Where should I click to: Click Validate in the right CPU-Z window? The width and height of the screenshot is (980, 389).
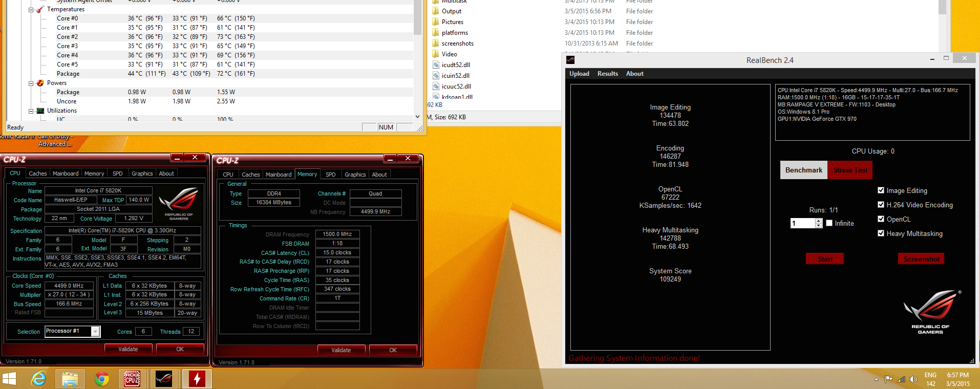click(341, 350)
